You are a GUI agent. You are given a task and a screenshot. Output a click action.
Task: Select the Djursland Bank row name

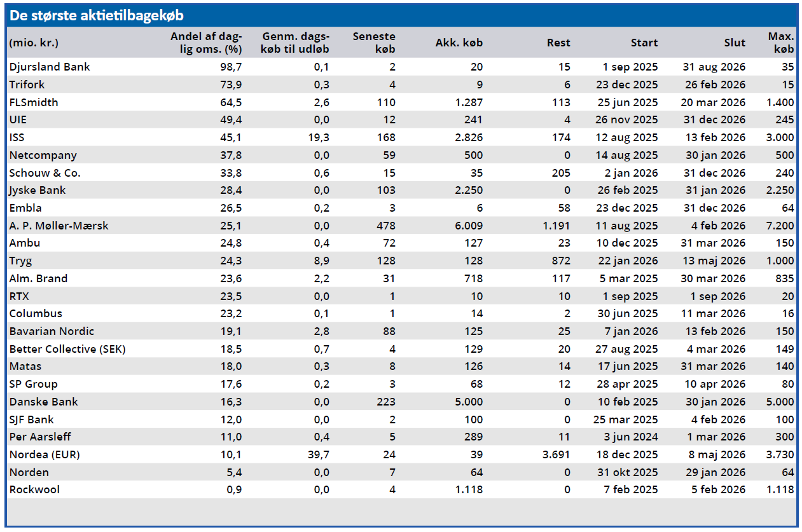(x=50, y=67)
